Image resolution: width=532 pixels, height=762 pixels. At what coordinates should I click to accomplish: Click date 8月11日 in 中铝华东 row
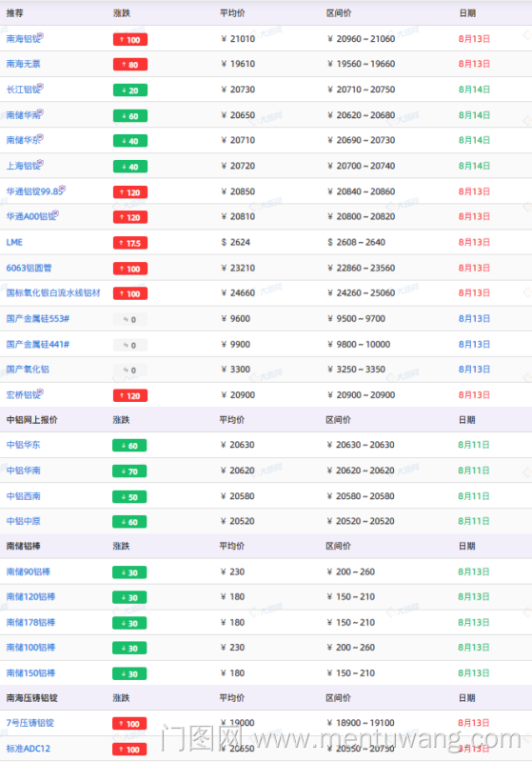pos(474,445)
